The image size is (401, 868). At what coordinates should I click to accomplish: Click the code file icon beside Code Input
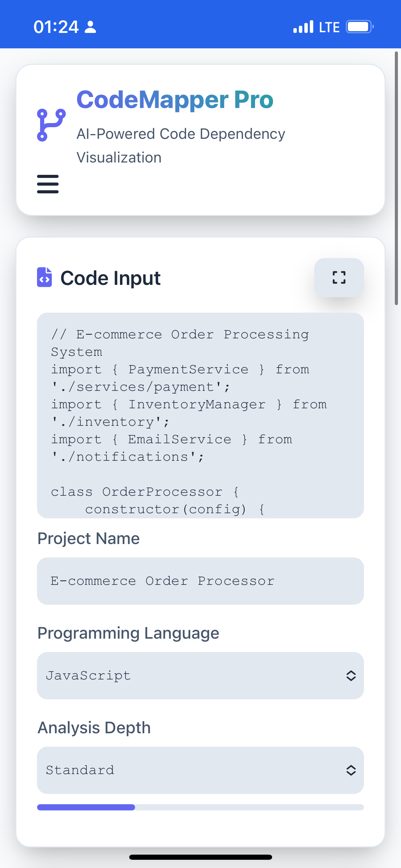(x=45, y=277)
